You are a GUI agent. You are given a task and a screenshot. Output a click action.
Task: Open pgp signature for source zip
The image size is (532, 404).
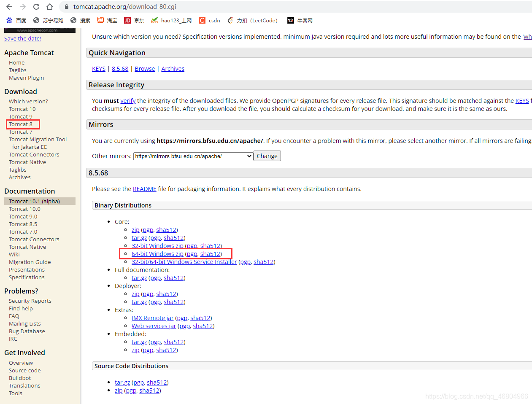click(131, 391)
